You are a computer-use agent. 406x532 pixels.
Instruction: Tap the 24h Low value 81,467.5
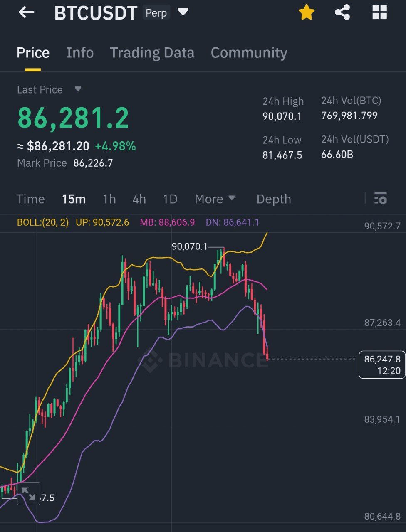coord(282,155)
